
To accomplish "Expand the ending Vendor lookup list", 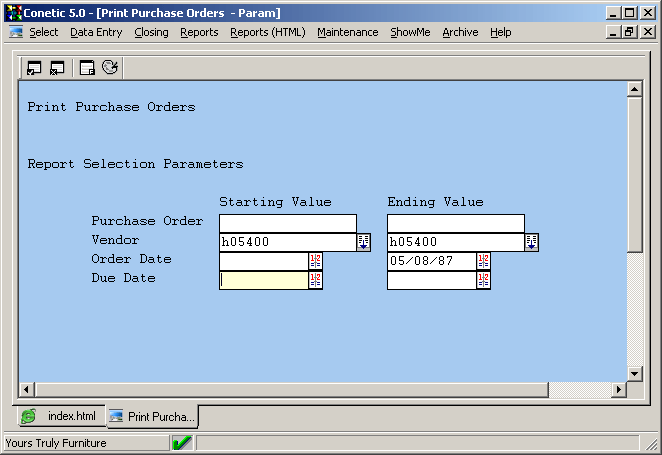I will pyautogui.click(x=532, y=242).
